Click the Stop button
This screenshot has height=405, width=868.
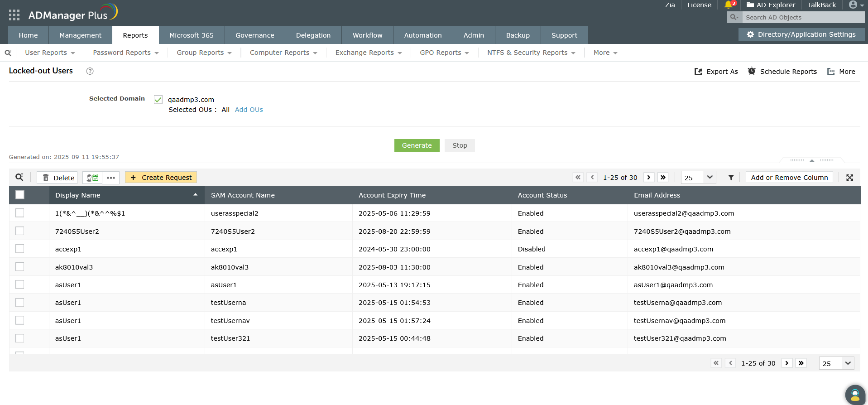pyautogui.click(x=460, y=145)
